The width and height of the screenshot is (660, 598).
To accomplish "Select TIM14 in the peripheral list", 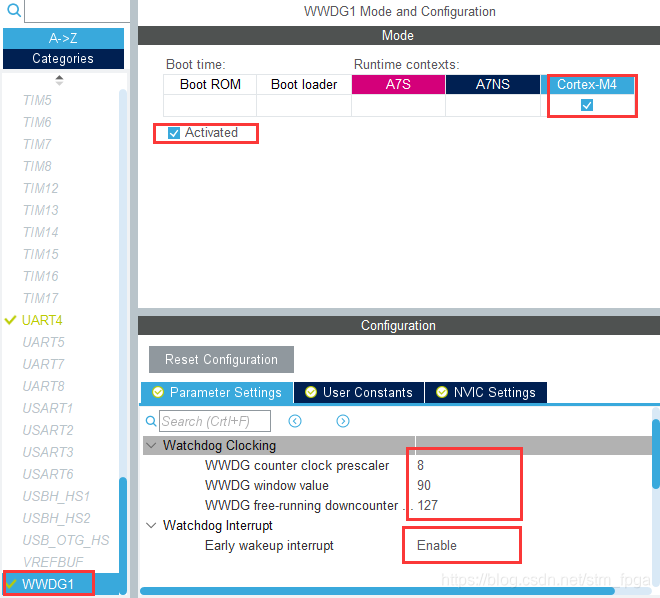I will (40, 232).
